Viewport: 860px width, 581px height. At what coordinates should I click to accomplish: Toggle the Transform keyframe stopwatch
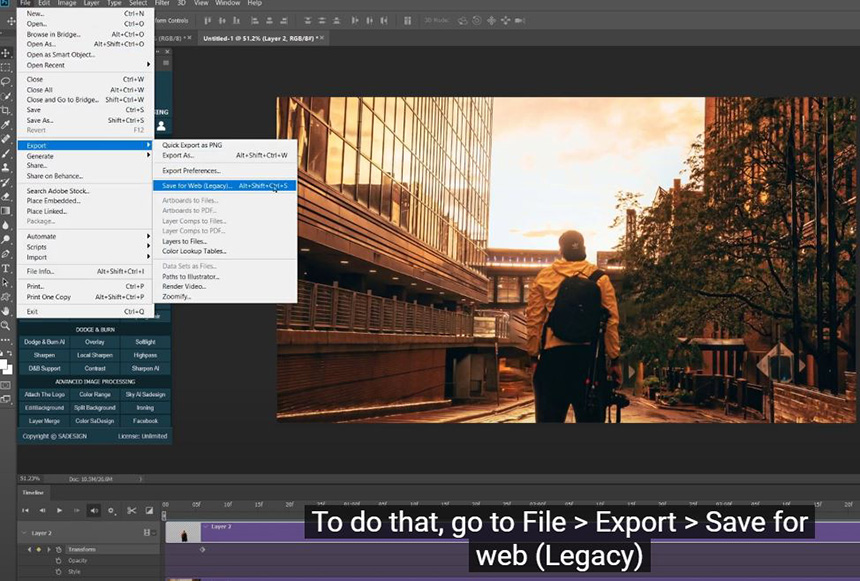59,550
